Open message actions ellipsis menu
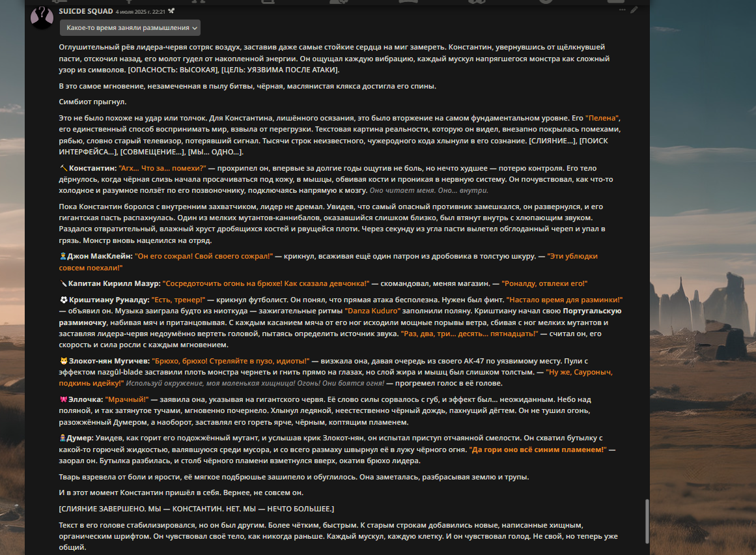This screenshot has height=555, width=756. (622, 10)
